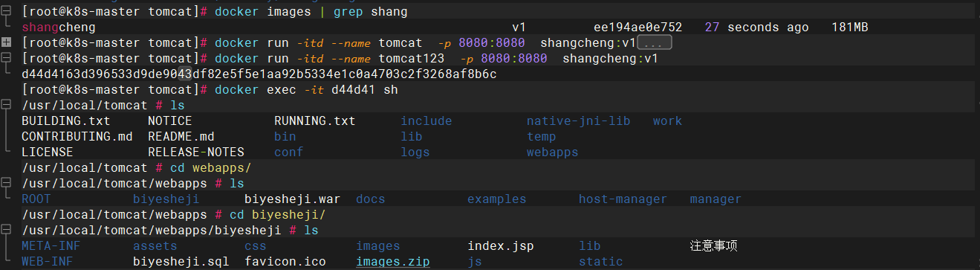Click the static directory name
The image size is (980, 270).
(x=601, y=262)
